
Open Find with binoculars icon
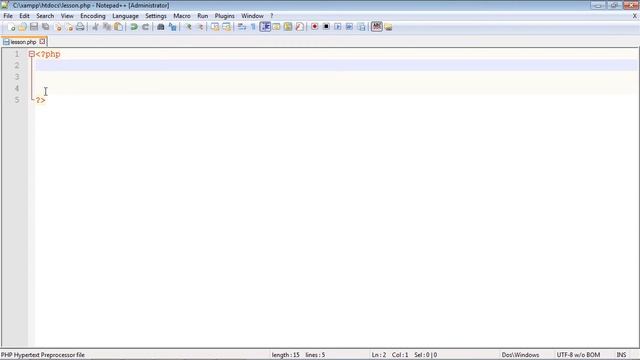pyautogui.click(x=160, y=27)
